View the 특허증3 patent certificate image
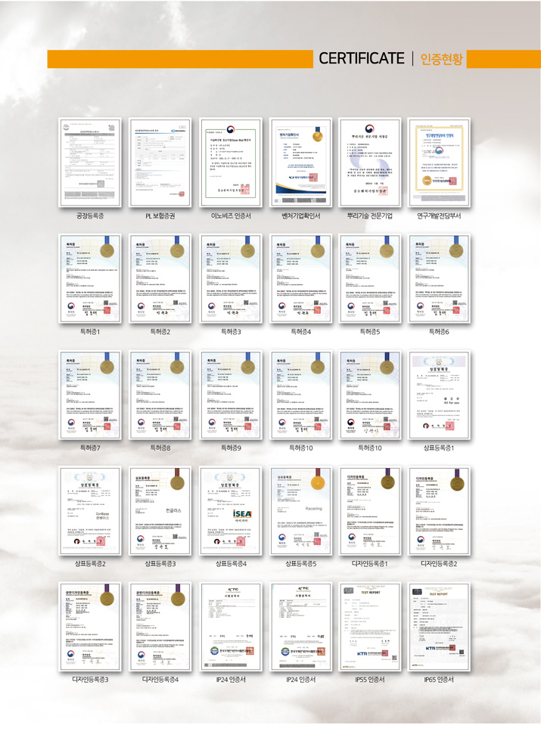Screen dimensions: 541x756 click(231, 279)
